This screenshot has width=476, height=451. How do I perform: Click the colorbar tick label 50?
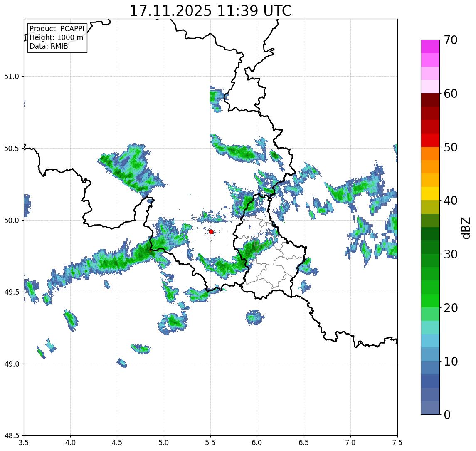451,147
